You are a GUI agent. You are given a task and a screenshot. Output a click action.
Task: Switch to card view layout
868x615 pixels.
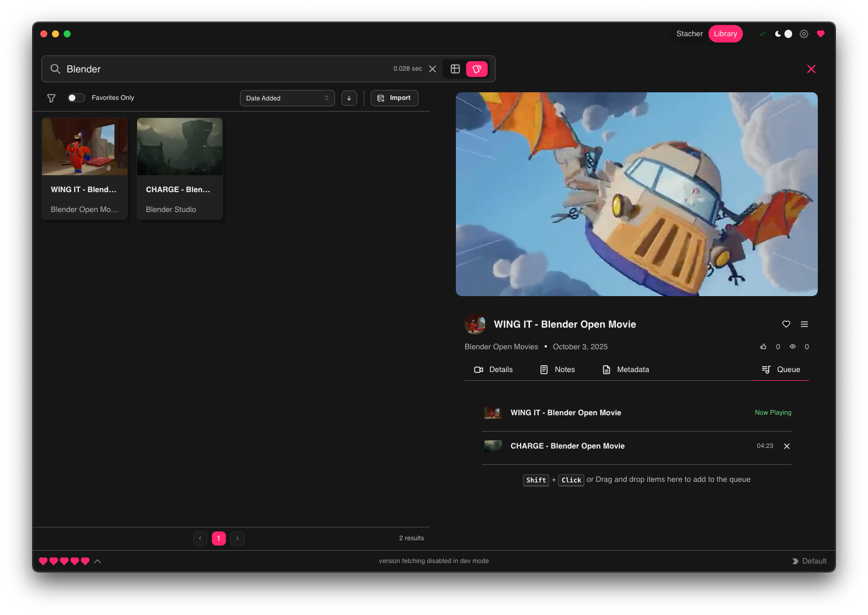[x=477, y=69]
